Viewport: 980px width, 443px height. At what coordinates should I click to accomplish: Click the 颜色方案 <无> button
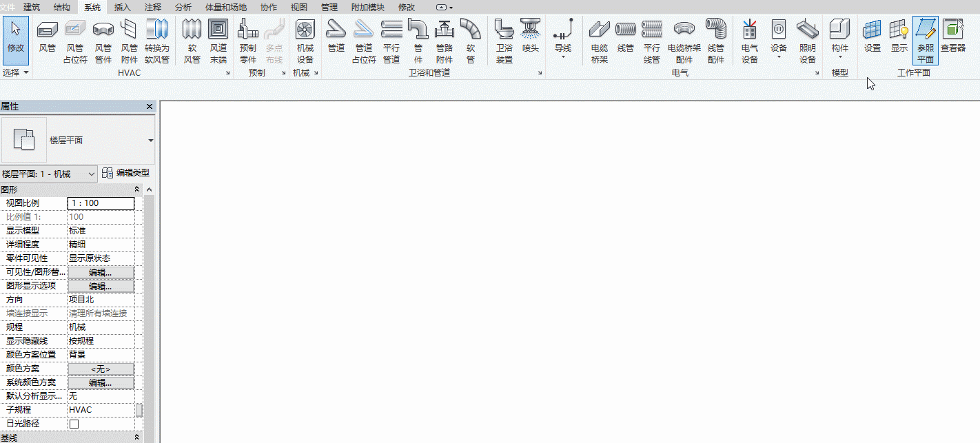pyautogui.click(x=101, y=369)
